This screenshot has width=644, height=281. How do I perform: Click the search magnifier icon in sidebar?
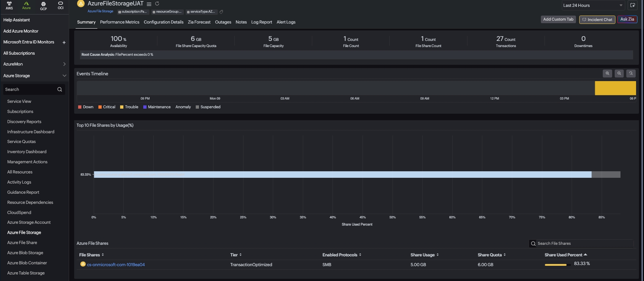60,89
